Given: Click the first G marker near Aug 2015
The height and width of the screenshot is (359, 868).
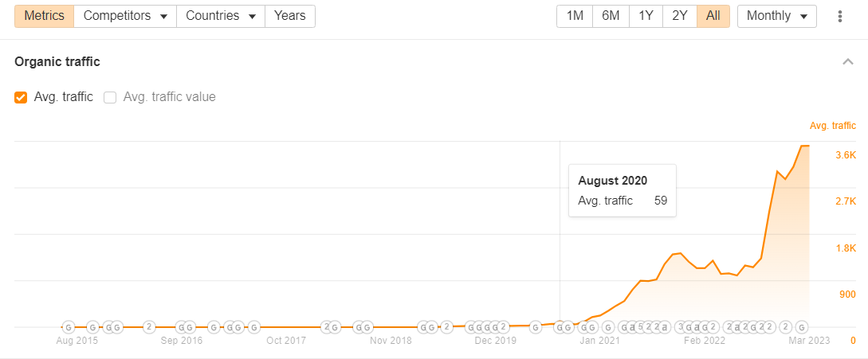Looking at the screenshot, I should (69, 326).
